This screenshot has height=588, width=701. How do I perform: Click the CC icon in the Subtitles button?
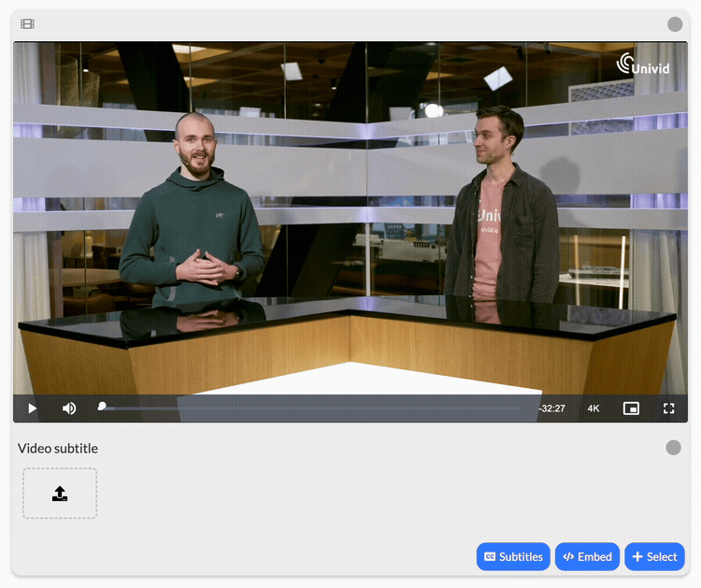[489, 557]
